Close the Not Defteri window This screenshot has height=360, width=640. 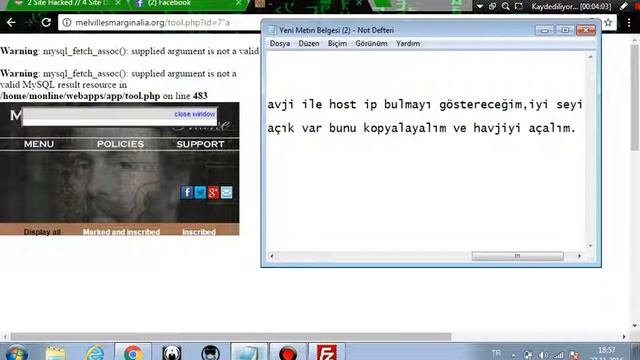(x=586, y=30)
